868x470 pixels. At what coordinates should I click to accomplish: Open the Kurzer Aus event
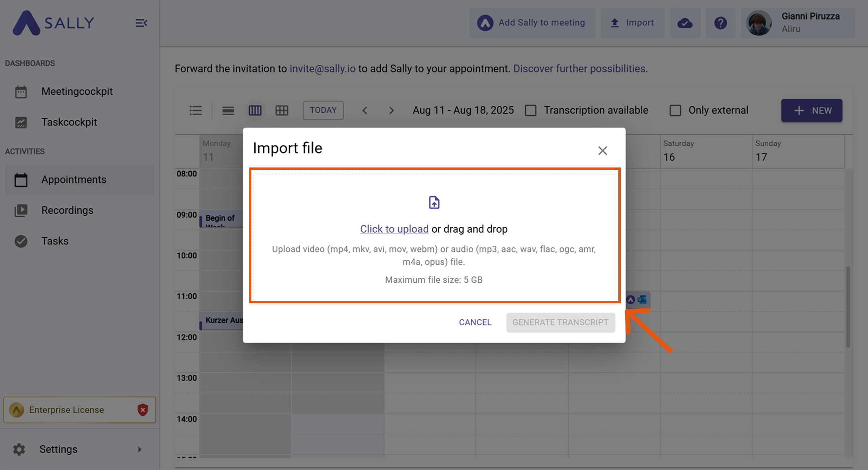coord(222,321)
